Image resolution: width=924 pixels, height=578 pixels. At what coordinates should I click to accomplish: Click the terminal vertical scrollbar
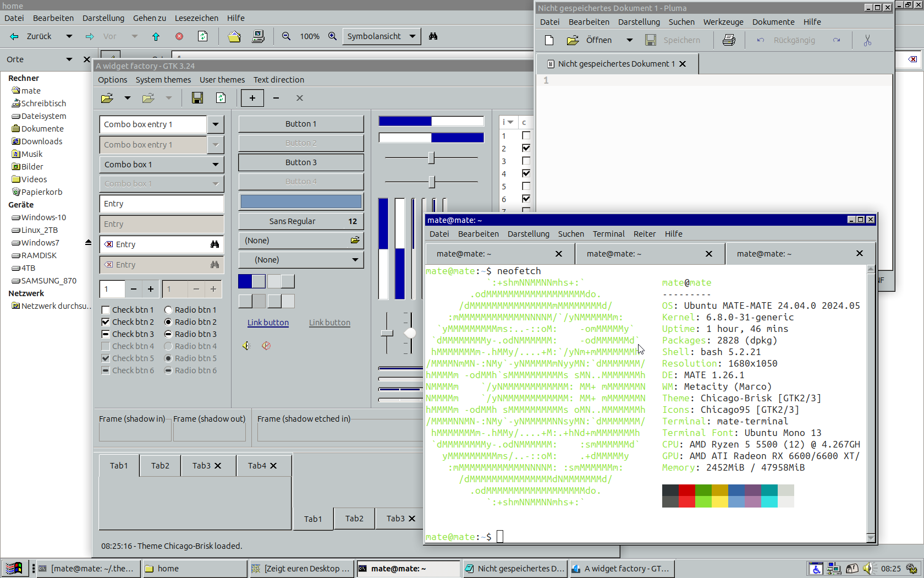click(x=871, y=403)
